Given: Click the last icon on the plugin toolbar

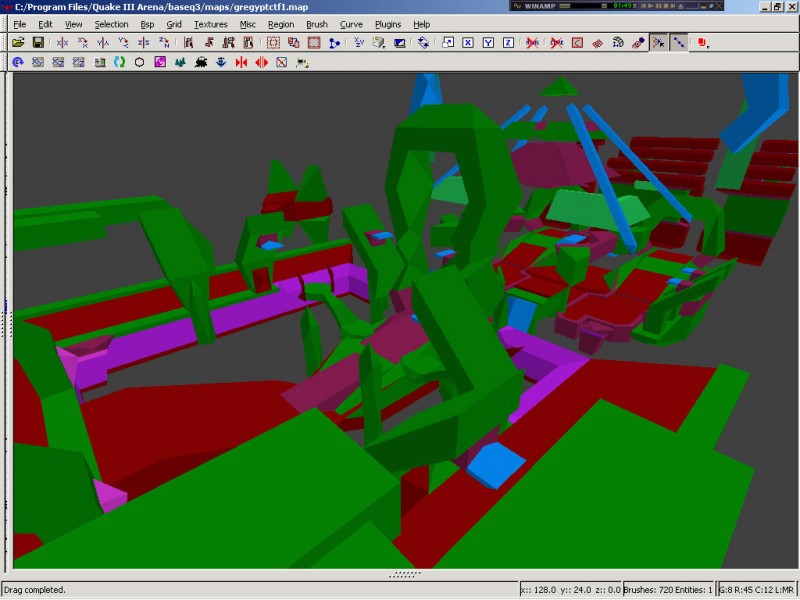Looking at the screenshot, I should pyautogui.click(x=302, y=62).
